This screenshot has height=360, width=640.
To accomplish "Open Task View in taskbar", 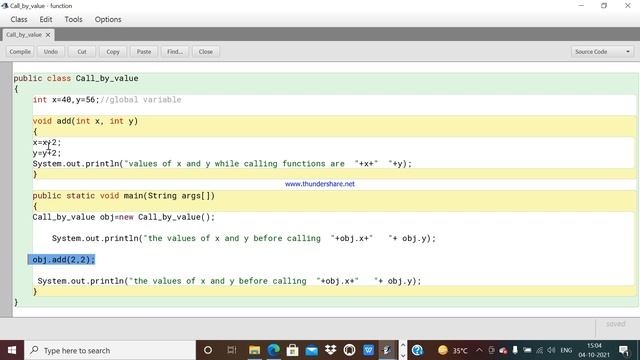I will pos(231,350).
